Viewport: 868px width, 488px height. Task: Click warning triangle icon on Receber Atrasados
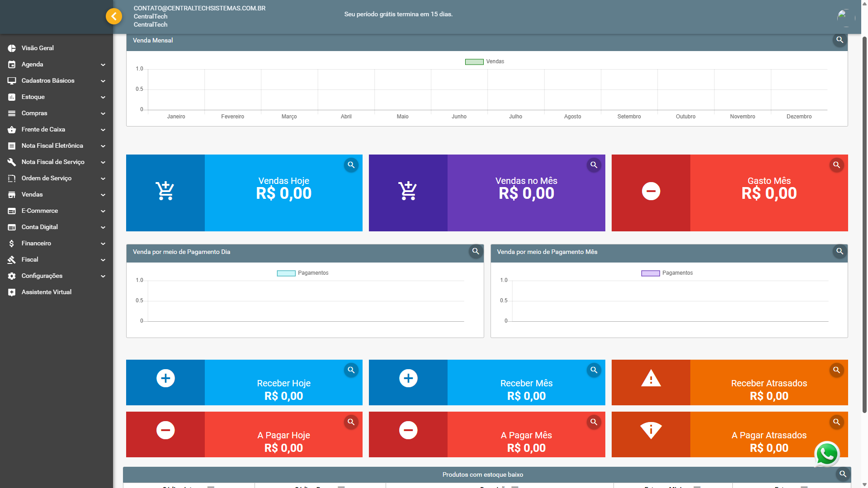pyautogui.click(x=651, y=378)
